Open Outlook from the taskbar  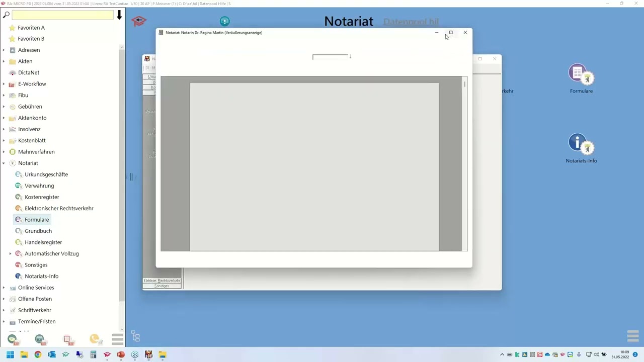point(51,354)
